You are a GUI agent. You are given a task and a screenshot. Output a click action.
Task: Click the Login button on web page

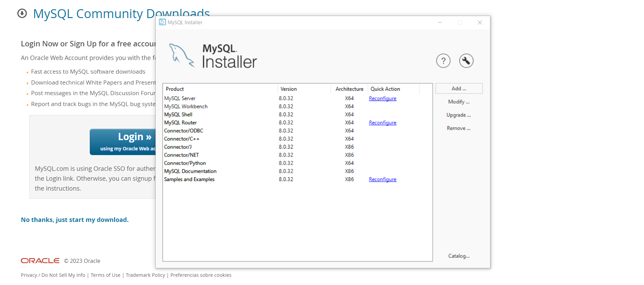123,142
